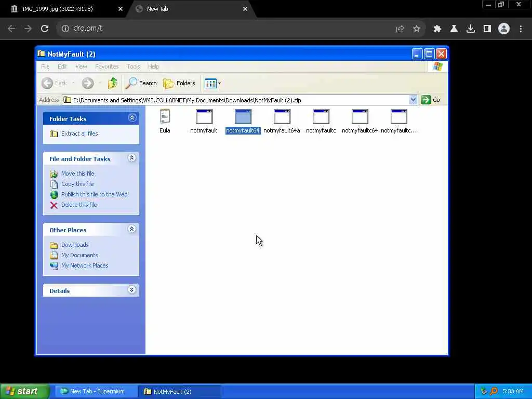Screen dimensions: 532x399
Task: Switch to IMG_1999.jpg browser tab
Action: pyautogui.click(x=64, y=9)
